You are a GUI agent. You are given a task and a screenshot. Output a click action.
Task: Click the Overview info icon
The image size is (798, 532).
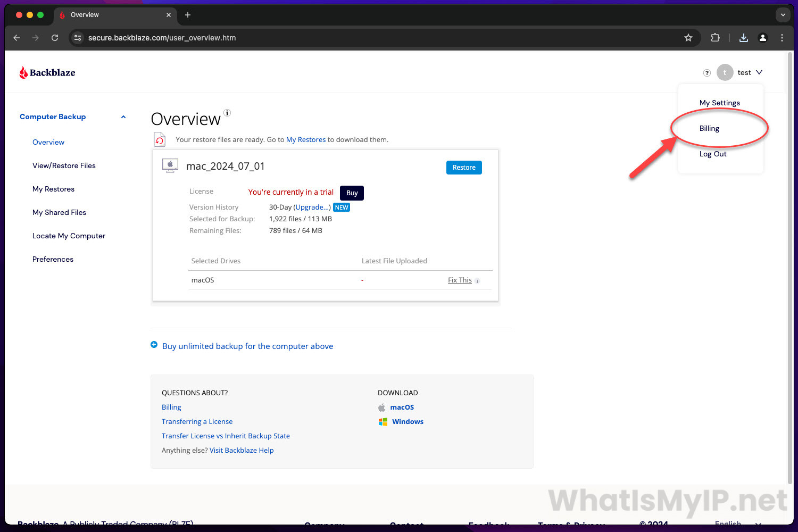[x=227, y=113]
